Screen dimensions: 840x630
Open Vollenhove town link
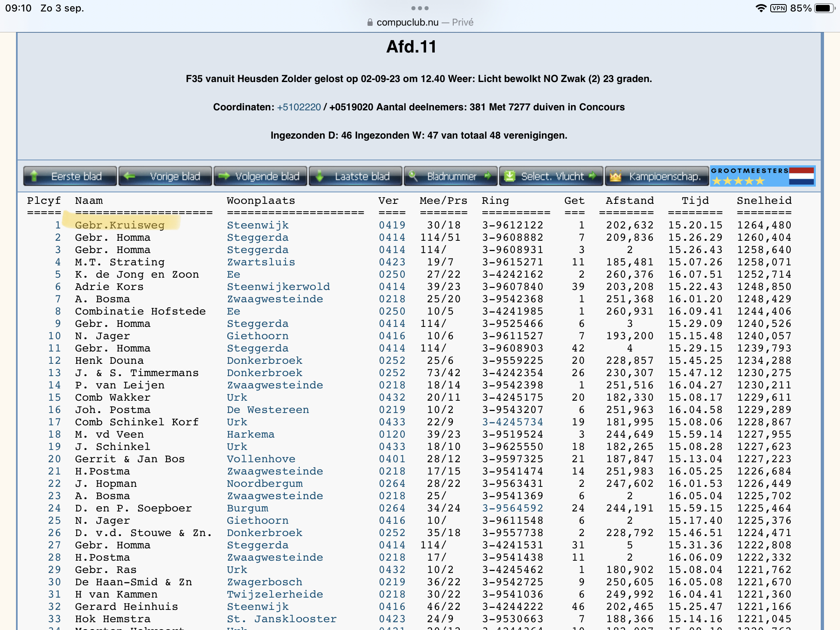(261, 459)
